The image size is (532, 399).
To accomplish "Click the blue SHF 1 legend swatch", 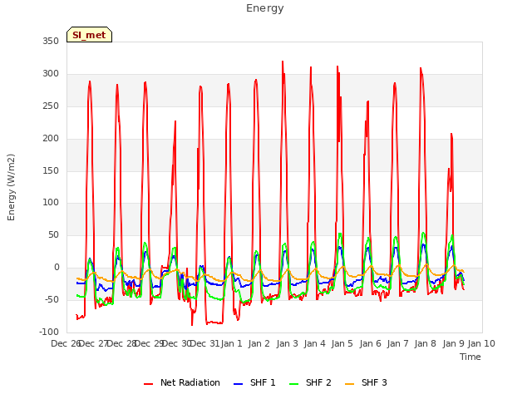I will tap(239, 384).
